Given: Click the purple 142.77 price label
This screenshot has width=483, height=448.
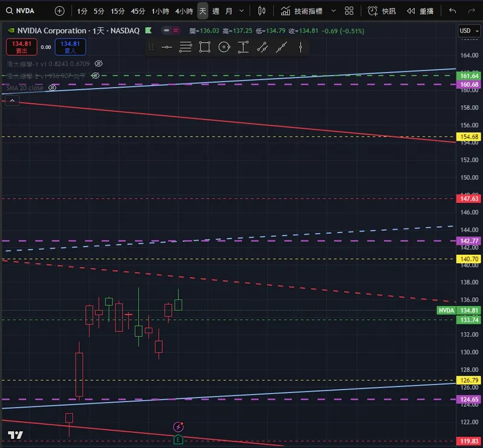Looking at the screenshot, I should click(x=469, y=241).
